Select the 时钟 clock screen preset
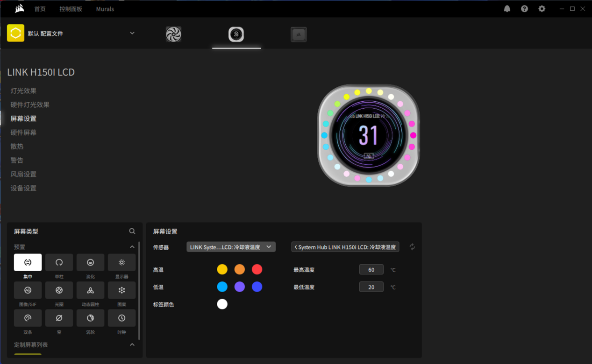The height and width of the screenshot is (364, 592). pyautogui.click(x=121, y=318)
